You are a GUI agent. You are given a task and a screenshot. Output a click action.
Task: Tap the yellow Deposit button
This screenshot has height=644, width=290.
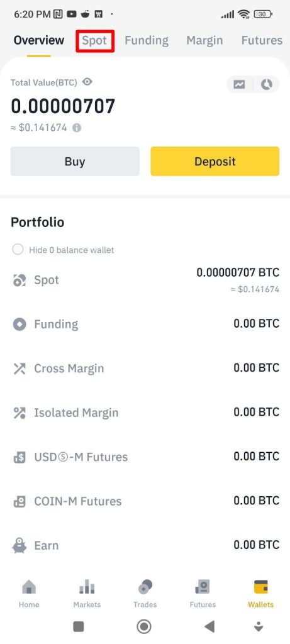tap(215, 162)
